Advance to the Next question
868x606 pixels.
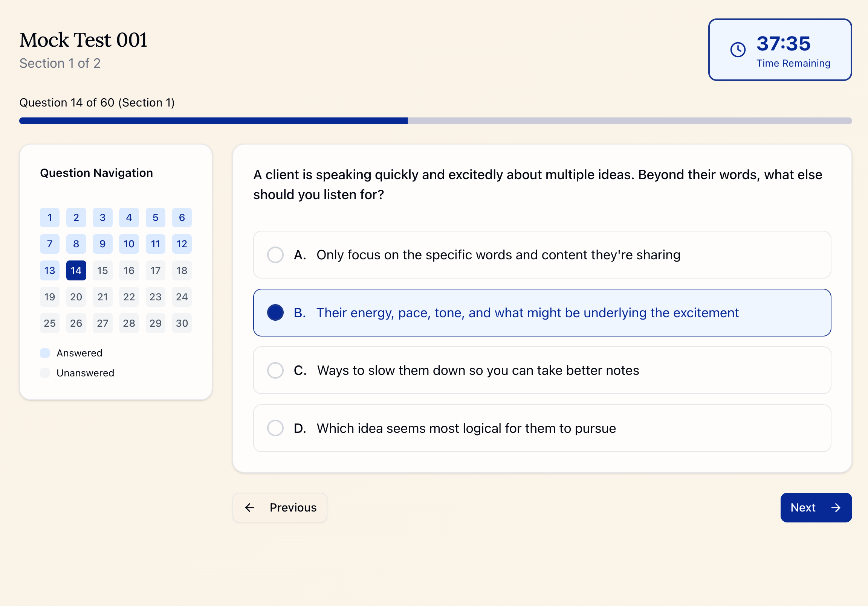(x=816, y=507)
